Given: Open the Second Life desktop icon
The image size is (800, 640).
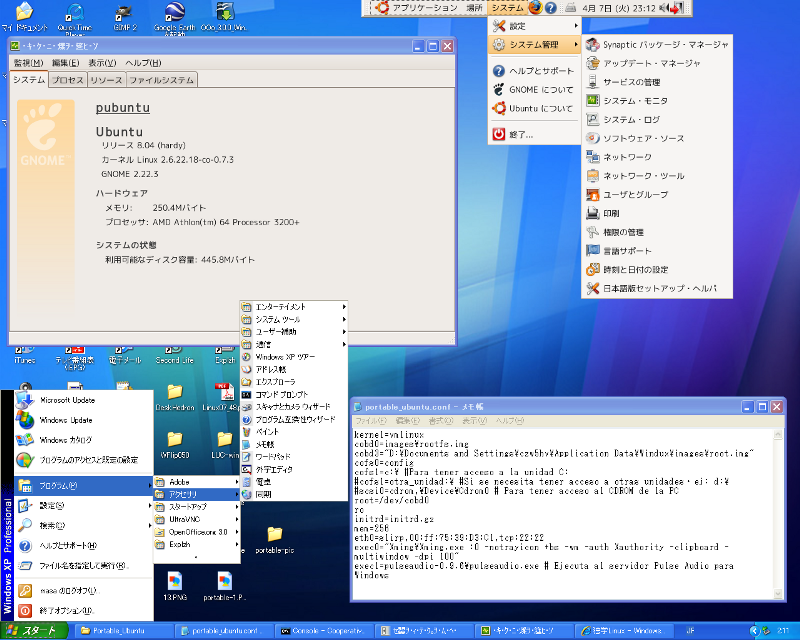Looking at the screenshot, I should pyautogui.click(x=174, y=355).
